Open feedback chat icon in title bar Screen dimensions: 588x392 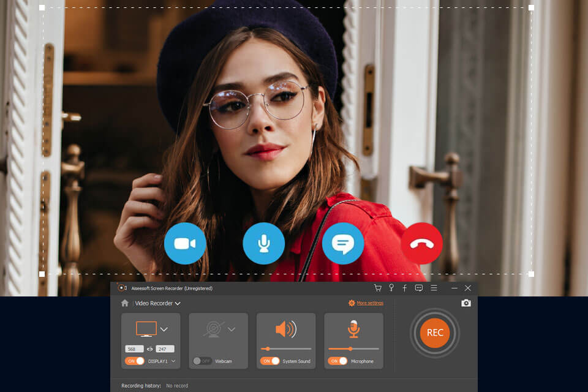click(419, 288)
